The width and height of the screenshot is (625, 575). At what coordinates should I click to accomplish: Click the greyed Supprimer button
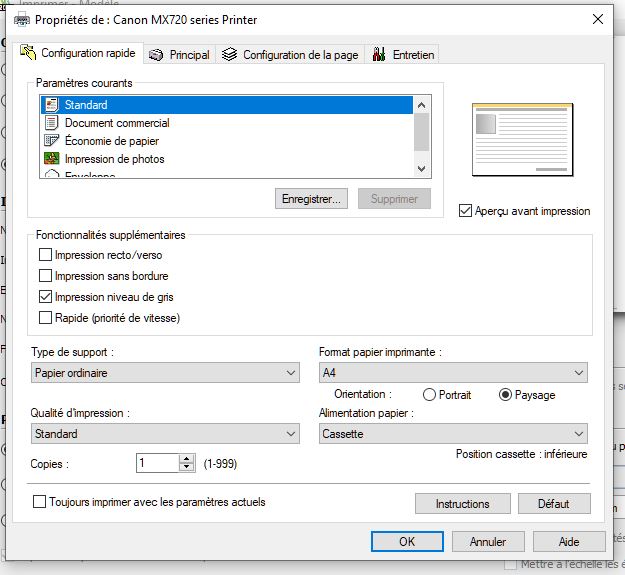(394, 198)
